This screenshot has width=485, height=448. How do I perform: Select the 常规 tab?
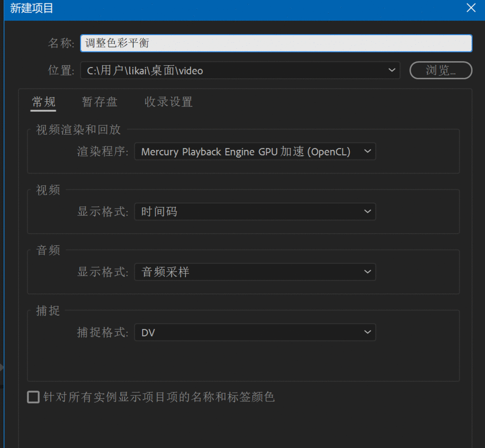[43, 102]
